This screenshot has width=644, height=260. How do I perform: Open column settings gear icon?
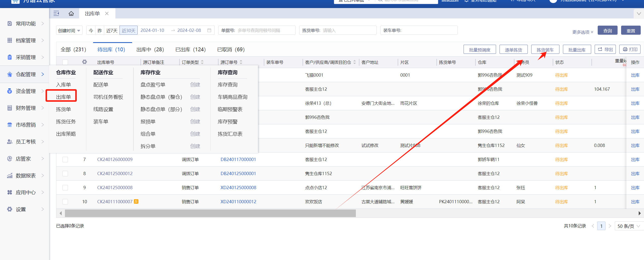tap(85, 62)
